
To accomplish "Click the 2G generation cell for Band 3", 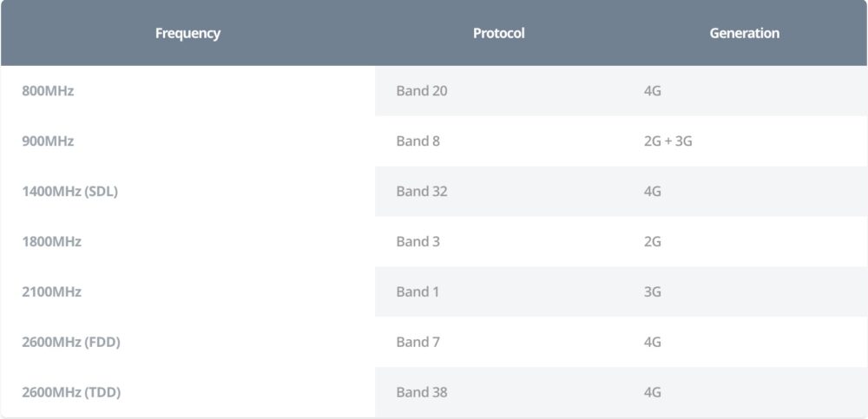I will point(653,241).
